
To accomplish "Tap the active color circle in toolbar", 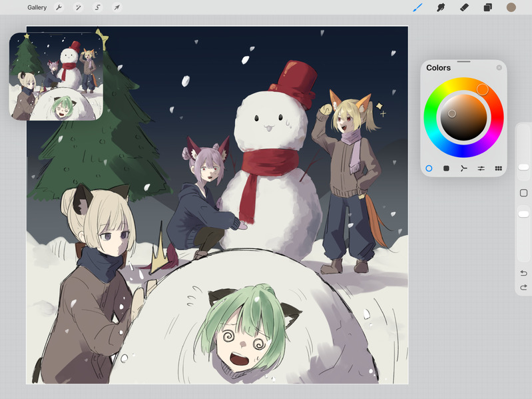I will pos(511,7).
